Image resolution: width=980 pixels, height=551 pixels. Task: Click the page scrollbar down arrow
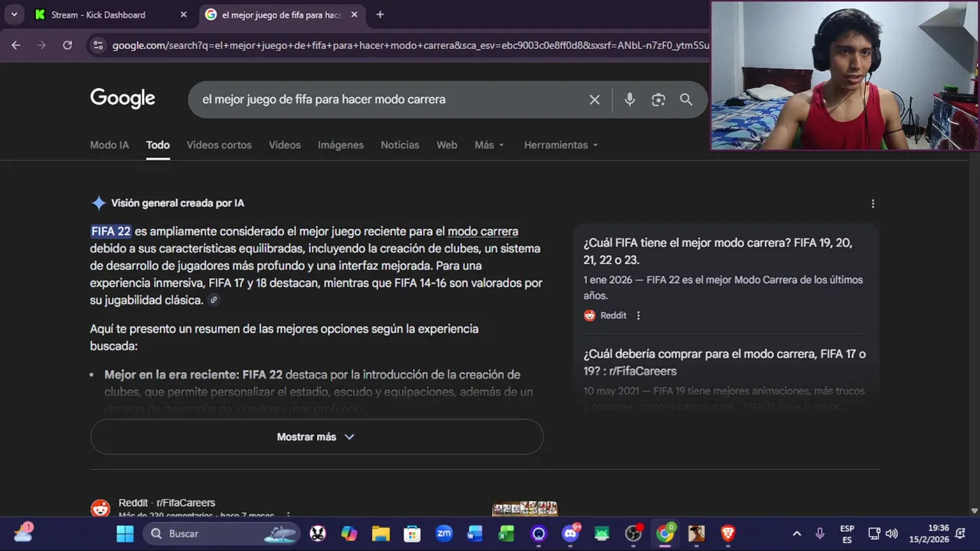click(974, 510)
